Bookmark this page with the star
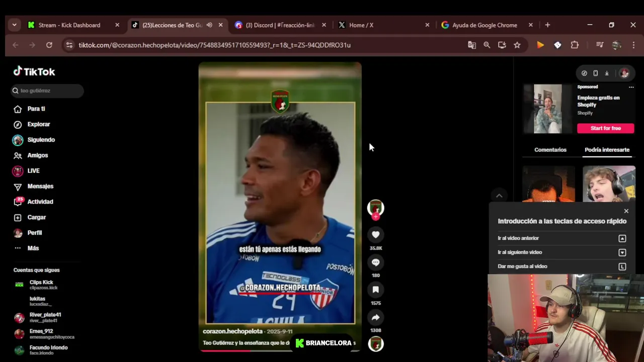 [x=517, y=45]
